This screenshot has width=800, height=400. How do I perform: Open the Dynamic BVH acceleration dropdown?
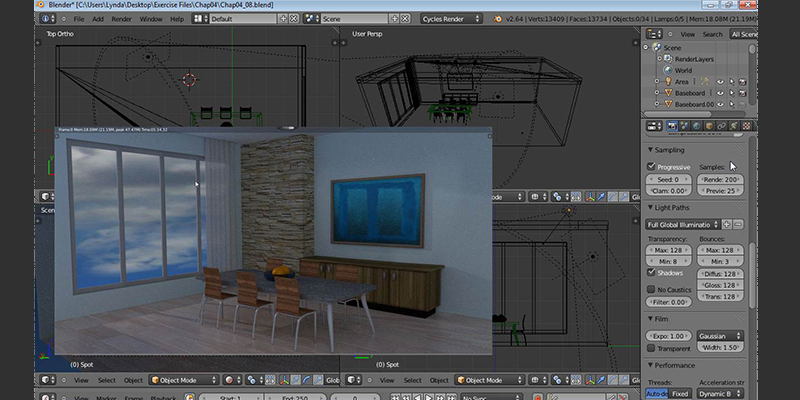(x=720, y=394)
